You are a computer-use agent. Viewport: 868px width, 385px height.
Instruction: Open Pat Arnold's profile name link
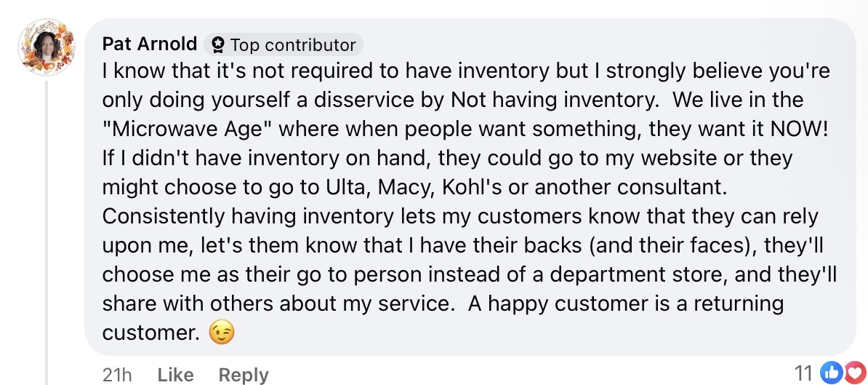click(x=149, y=44)
